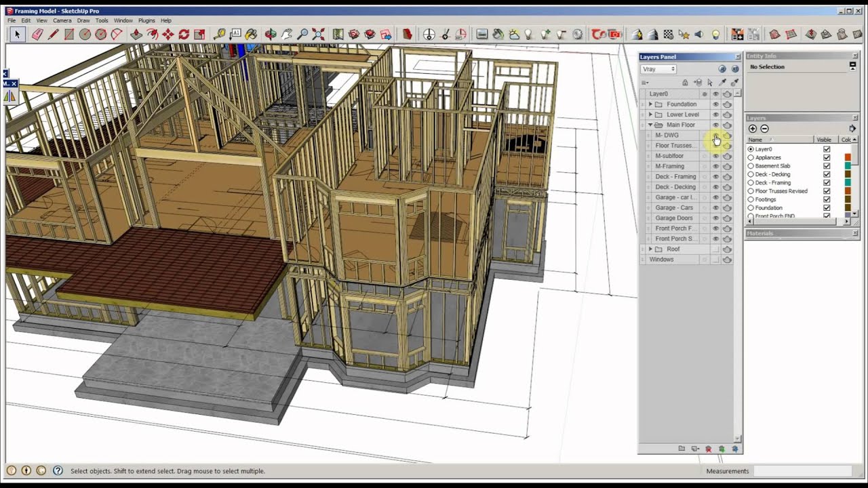Screen dimensions: 868x488
Task: Select the Rectangle drawing tool
Action: pyautogui.click(x=69, y=35)
